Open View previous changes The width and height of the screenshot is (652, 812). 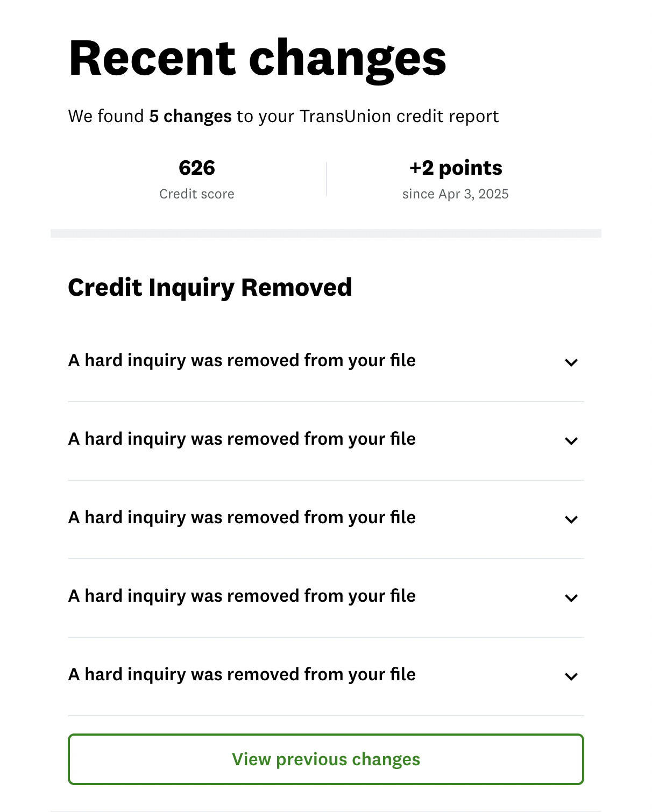tap(325, 759)
